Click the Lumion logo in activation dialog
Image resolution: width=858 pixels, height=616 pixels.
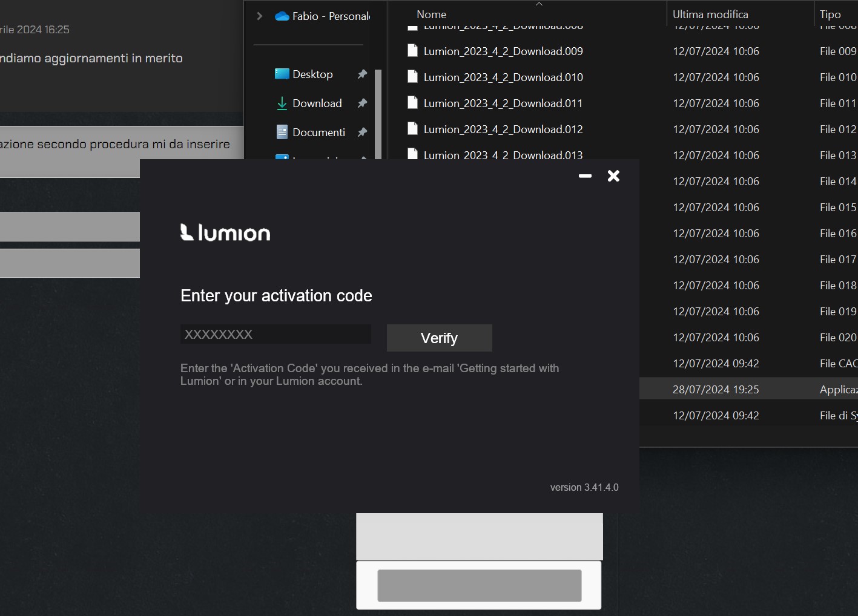(225, 232)
